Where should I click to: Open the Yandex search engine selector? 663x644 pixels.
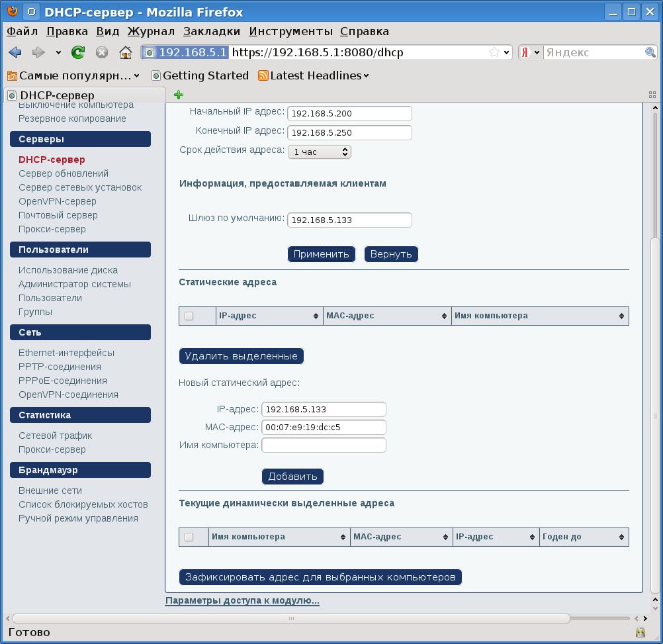click(x=531, y=52)
